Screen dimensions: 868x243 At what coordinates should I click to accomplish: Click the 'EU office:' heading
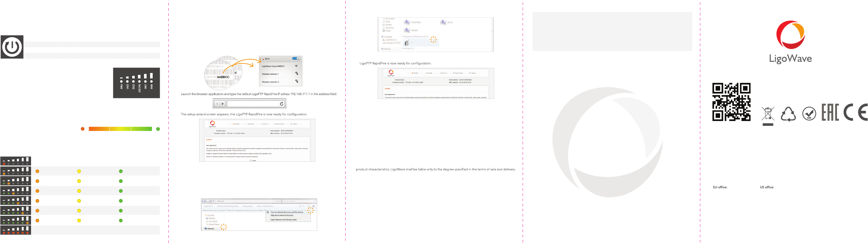pos(720,187)
